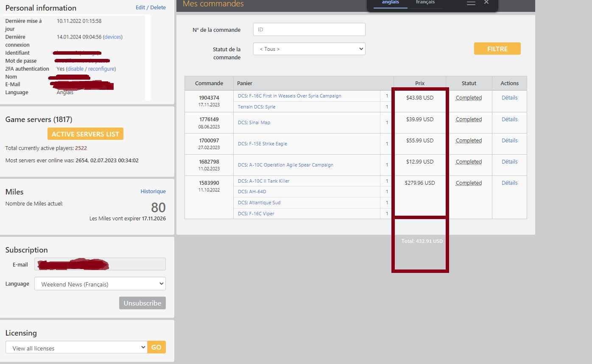Click the $12.99 USD price
Screen dimensions: 592x364
coord(420,161)
